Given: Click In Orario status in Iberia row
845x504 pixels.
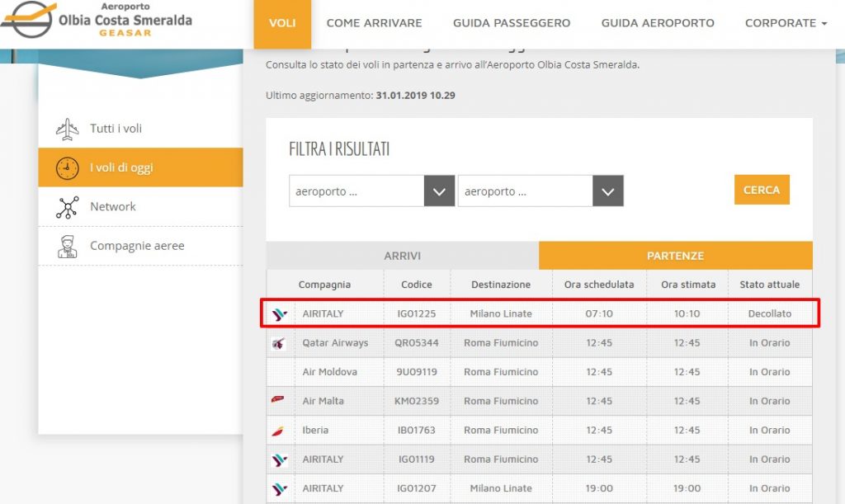Looking at the screenshot, I should pyautogui.click(x=770, y=431).
